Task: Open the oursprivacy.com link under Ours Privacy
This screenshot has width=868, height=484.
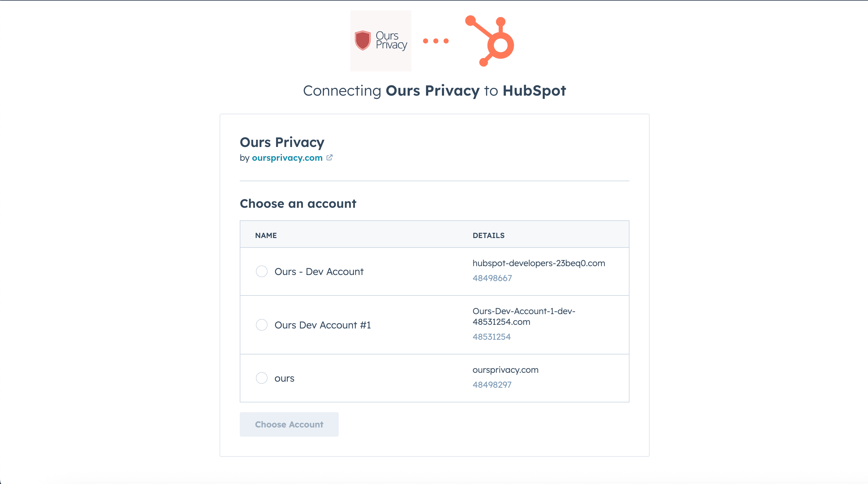Action: point(287,158)
